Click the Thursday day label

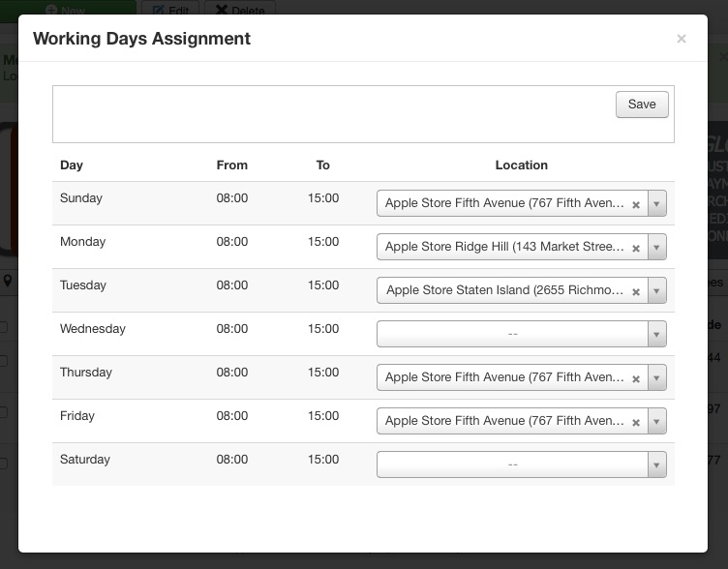(86, 373)
